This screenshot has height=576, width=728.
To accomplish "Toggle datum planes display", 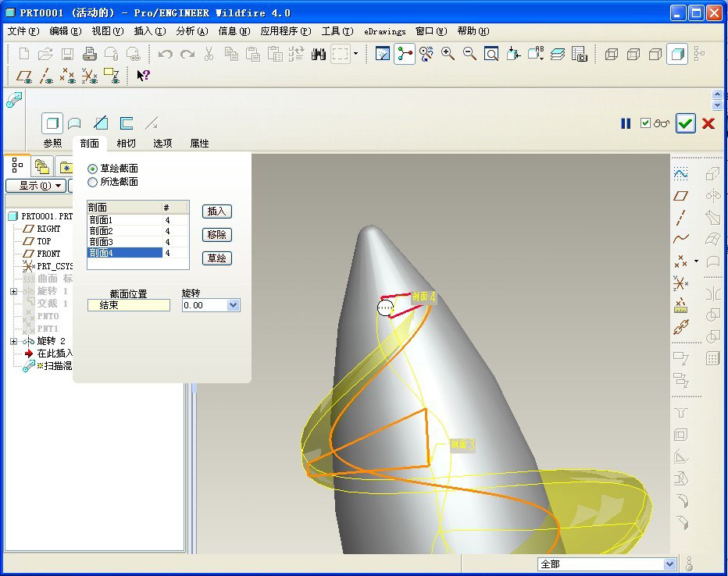I will pyautogui.click(x=24, y=76).
